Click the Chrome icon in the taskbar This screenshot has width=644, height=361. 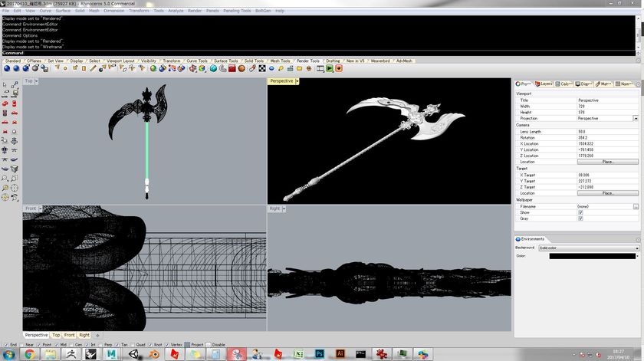pos(29,353)
